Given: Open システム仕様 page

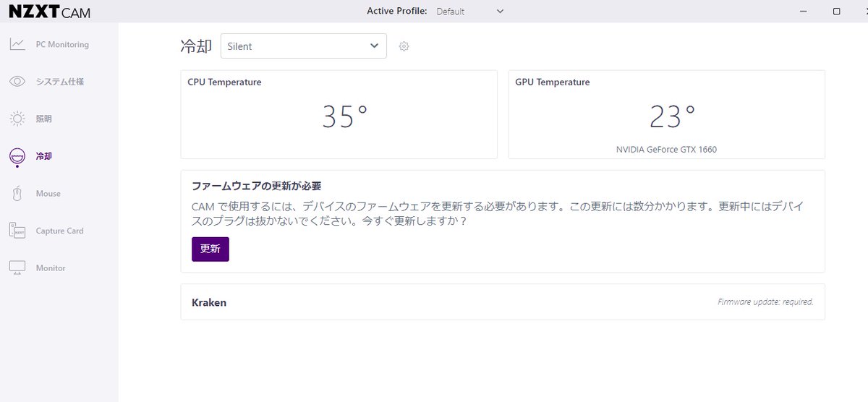Looking at the screenshot, I should (60, 82).
